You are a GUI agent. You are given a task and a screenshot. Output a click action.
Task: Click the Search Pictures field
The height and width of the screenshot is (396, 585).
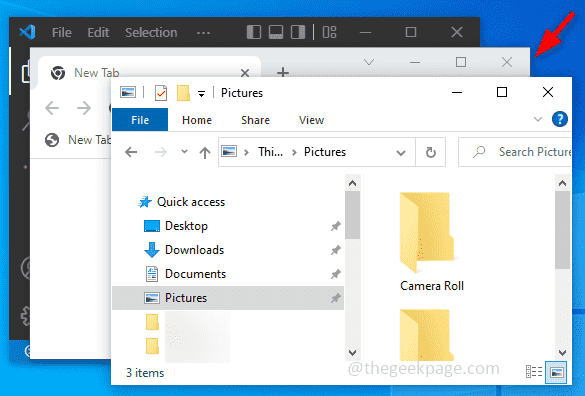[x=515, y=152]
